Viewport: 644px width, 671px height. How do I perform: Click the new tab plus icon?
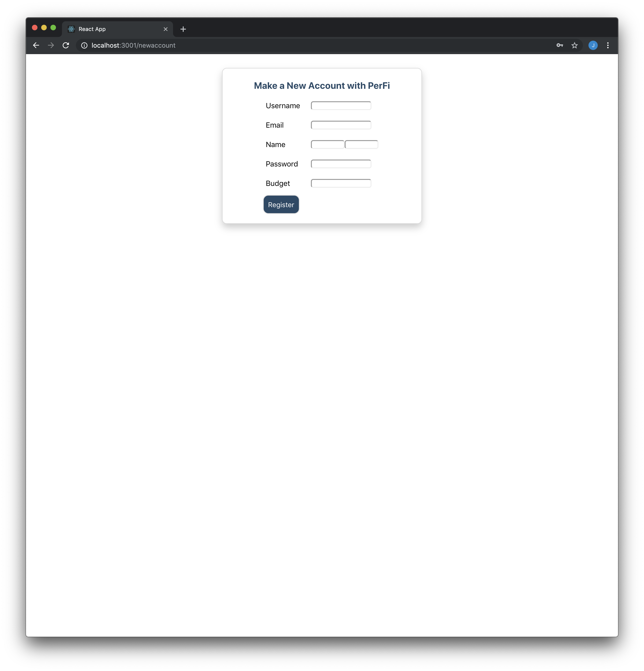[x=183, y=29]
